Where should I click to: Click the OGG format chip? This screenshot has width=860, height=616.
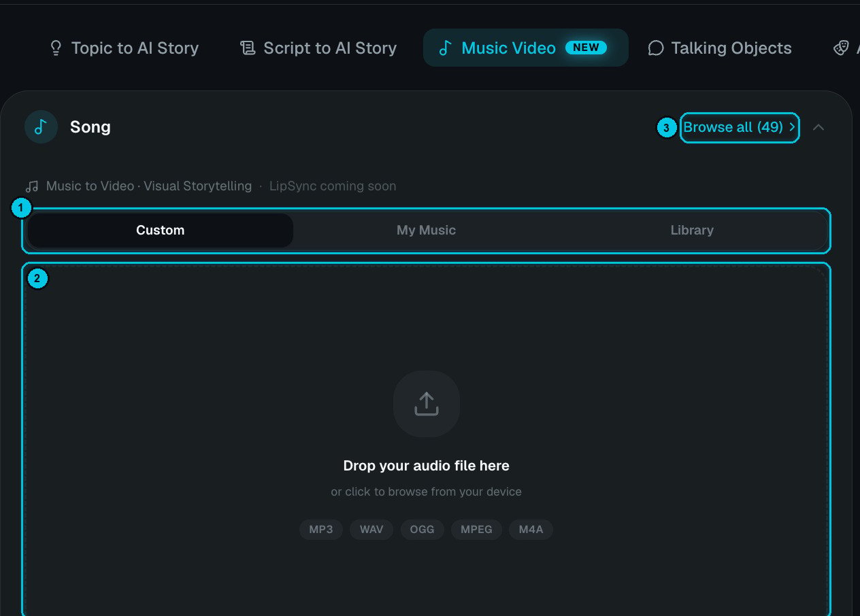click(422, 530)
